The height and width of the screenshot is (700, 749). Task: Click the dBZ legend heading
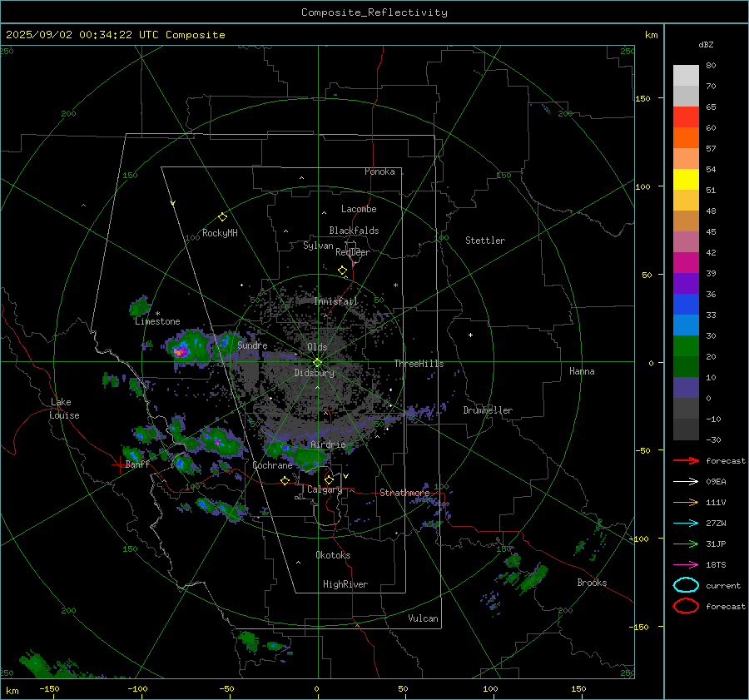pyautogui.click(x=706, y=44)
